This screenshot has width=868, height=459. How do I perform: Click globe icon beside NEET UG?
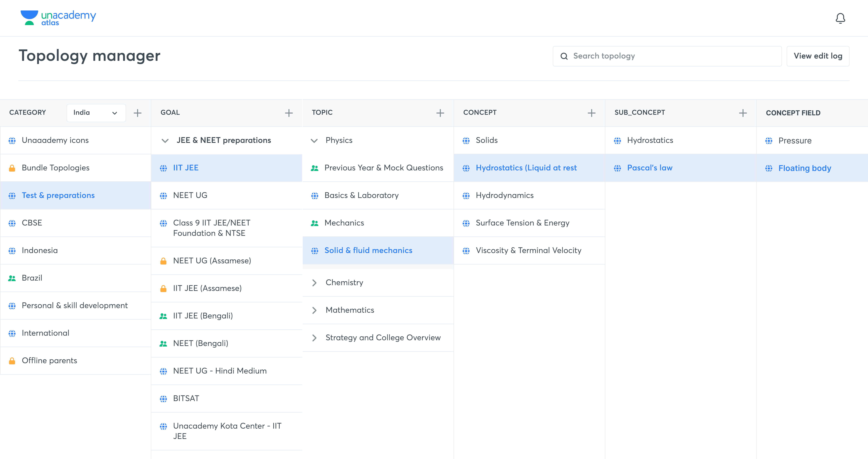click(163, 196)
